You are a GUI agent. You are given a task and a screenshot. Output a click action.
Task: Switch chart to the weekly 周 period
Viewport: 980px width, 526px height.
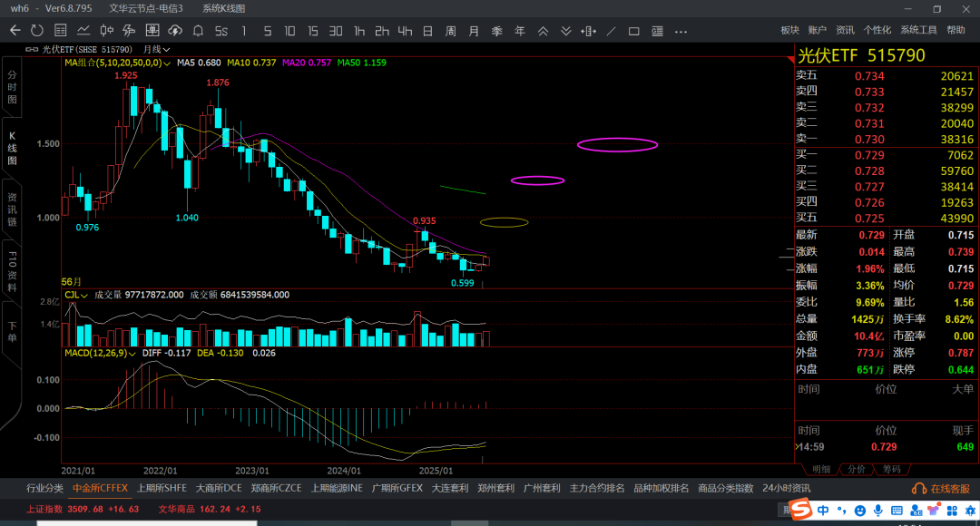point(451,31)
